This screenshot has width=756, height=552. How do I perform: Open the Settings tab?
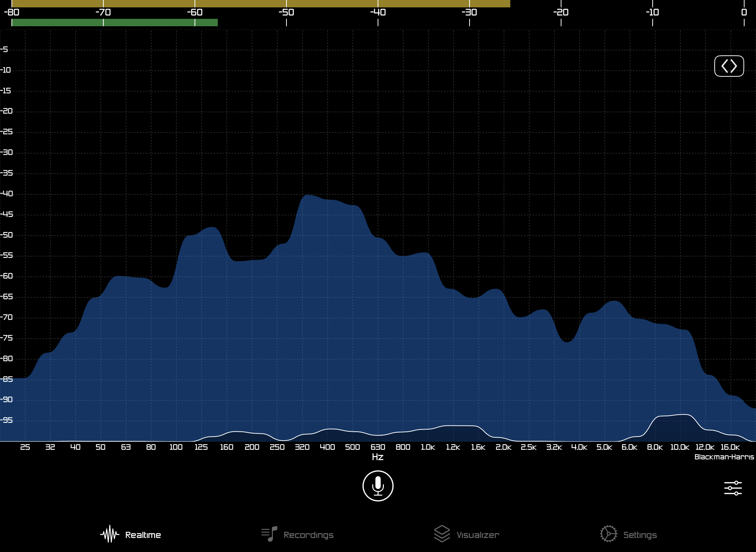[629, 534]
